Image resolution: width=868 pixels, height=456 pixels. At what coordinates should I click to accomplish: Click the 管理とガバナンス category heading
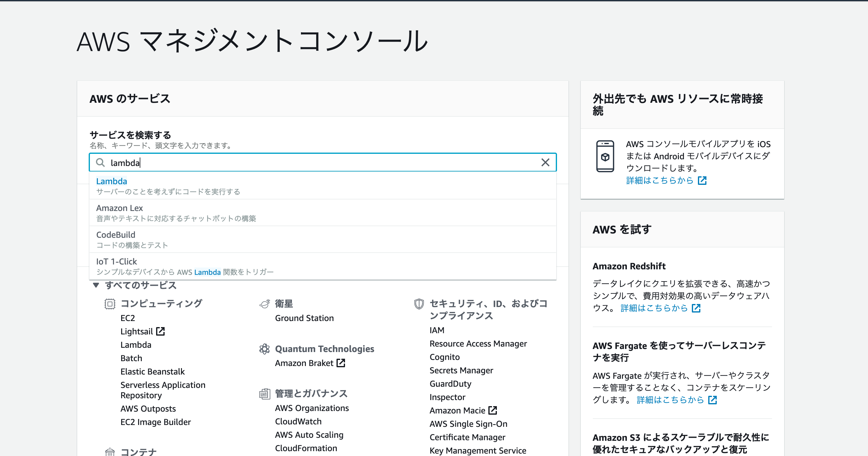[311, 394]
